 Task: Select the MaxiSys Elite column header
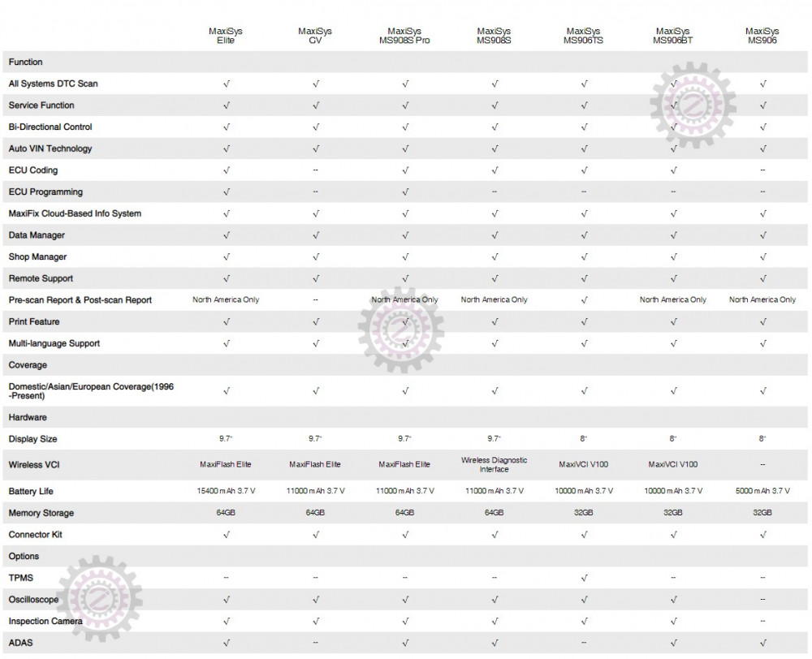click(x=226, y=36)
